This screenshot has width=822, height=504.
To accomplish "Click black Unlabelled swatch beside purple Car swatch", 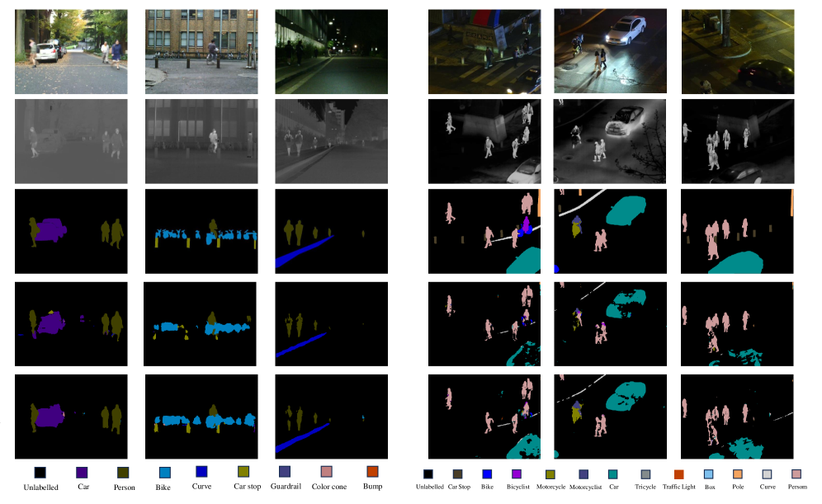I will coord(40,473).
